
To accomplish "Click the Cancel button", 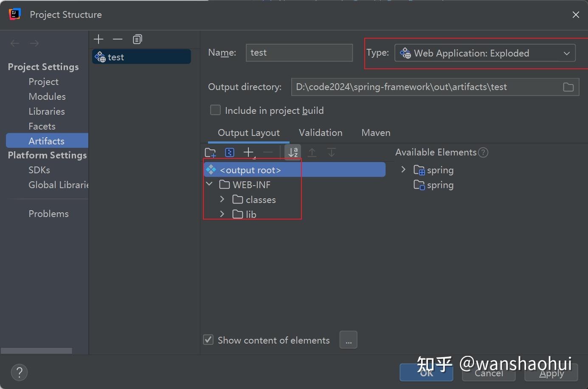I will pos(488,373).
